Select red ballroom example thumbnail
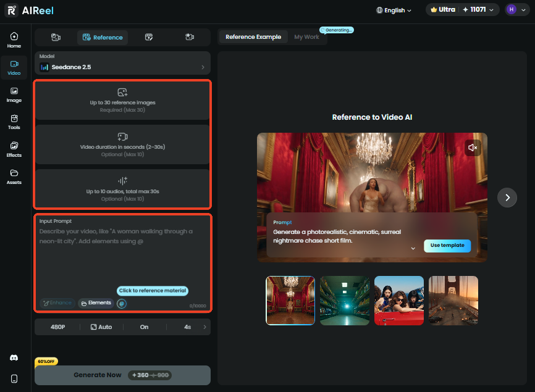The image size is (535, 392). tap(290, 300)
